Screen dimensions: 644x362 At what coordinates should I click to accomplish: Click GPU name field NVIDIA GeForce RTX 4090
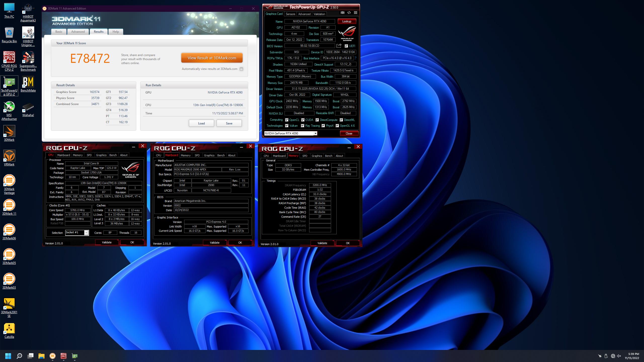coord(310,21)
